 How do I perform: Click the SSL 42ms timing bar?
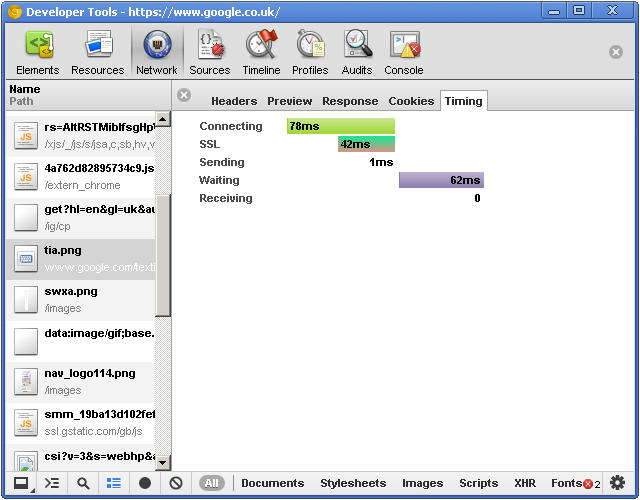pyautogui.click(x=367, y=144)
